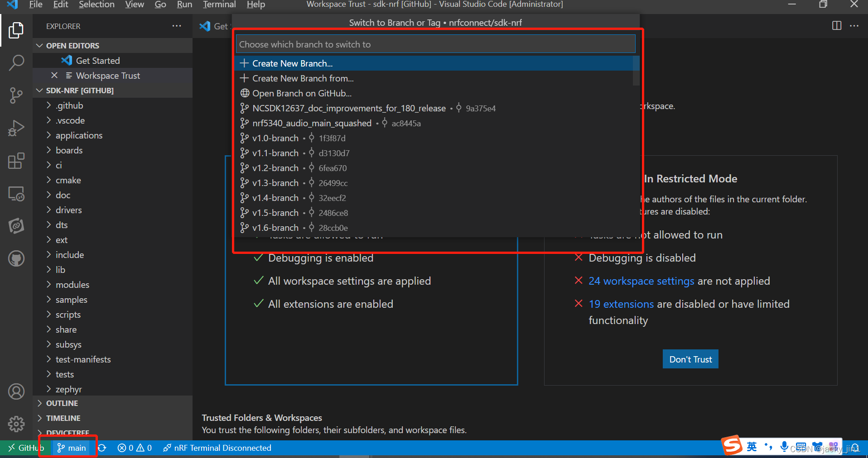
Task: Open the View menu
Action: tap(135, 5)
